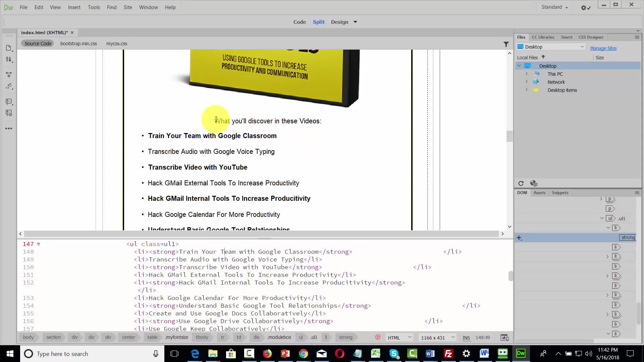644x362 pixels.
Task: Click the Manage Sites link
Action: [x=603, y=48]
